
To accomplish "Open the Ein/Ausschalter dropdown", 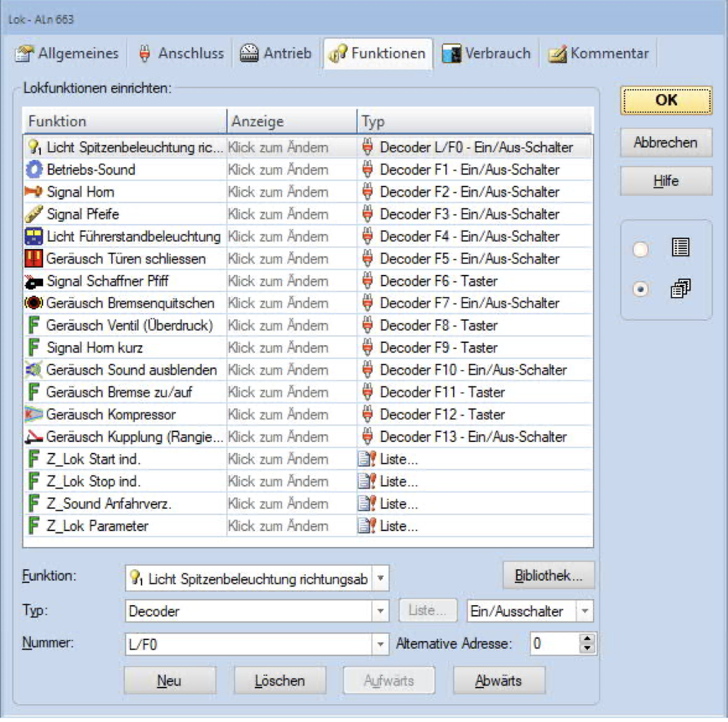I will tap(586, 611).
